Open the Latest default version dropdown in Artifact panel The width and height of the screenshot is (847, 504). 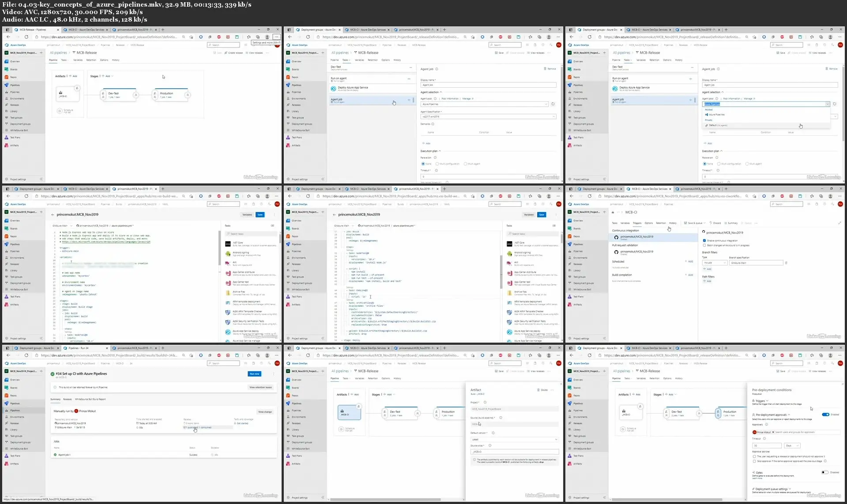pyautogui.click(x=515, y=440)
